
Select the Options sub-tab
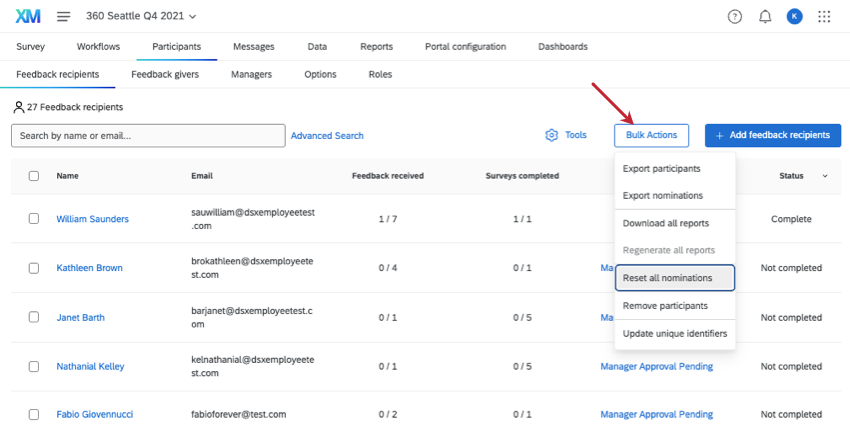pos(320,74)
